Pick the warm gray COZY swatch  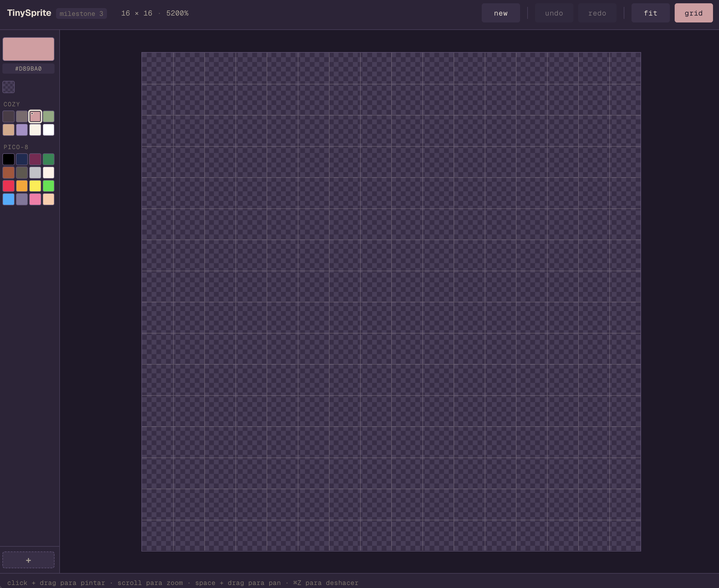click(22, 116)
